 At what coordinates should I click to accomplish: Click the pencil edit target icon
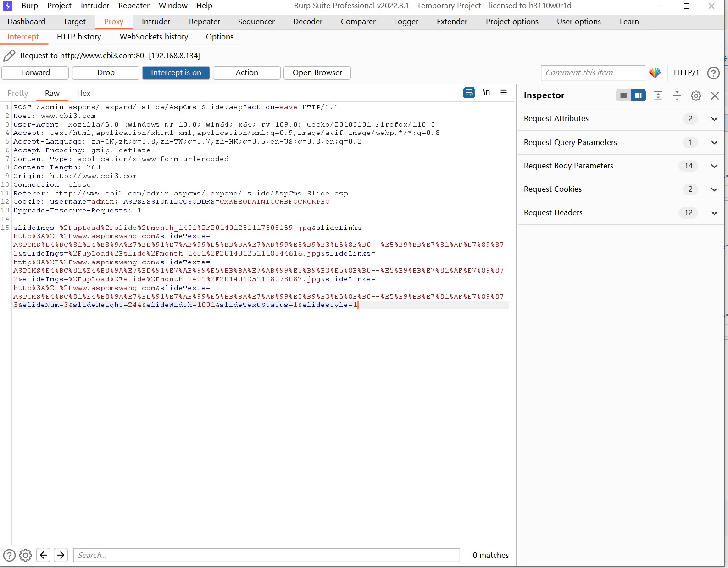coord(9,56)
